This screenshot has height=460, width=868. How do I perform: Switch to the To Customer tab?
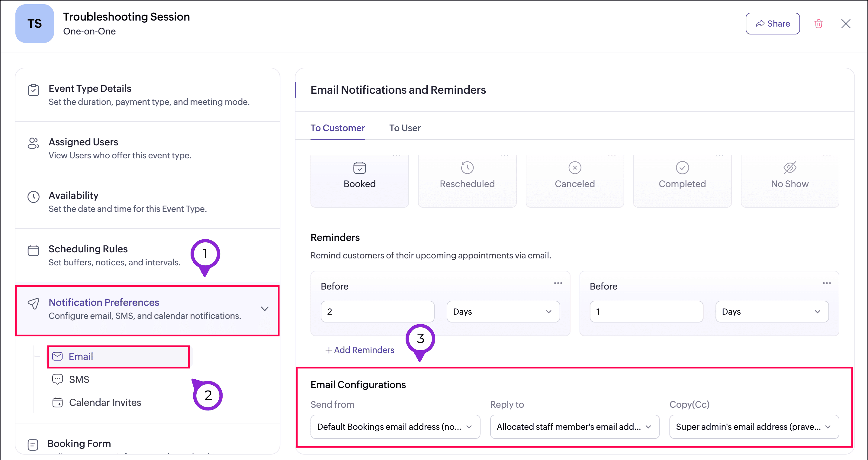[337, 128]
